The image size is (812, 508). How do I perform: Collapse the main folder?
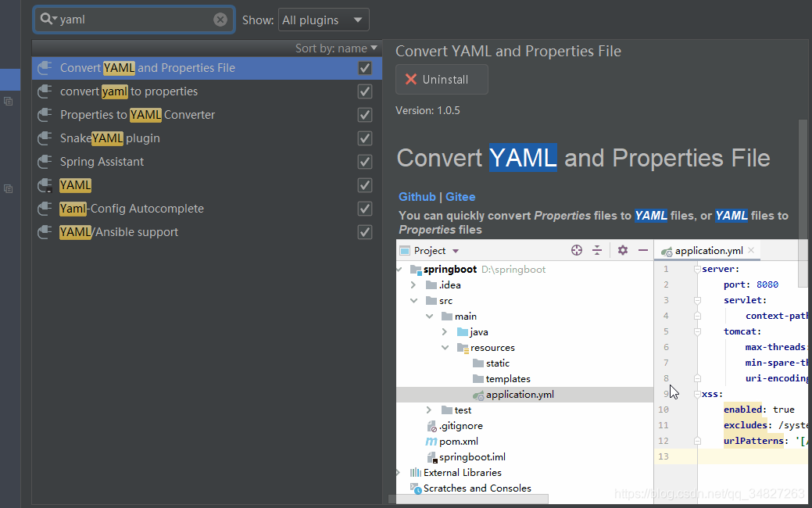click(x=429, y=317)
